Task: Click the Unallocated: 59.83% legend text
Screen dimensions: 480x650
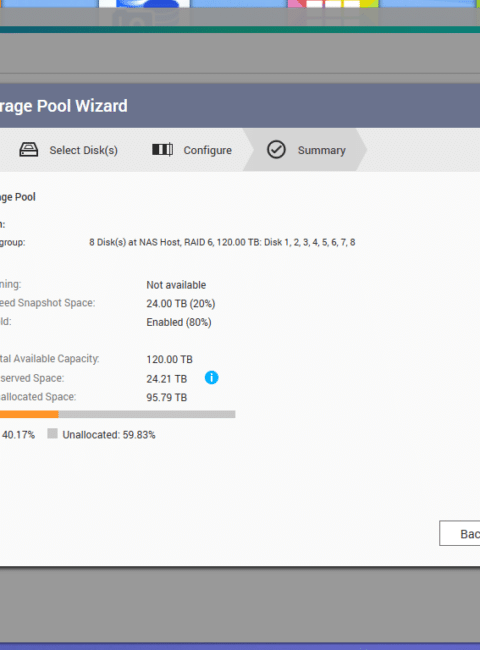Action: (109, 435)
